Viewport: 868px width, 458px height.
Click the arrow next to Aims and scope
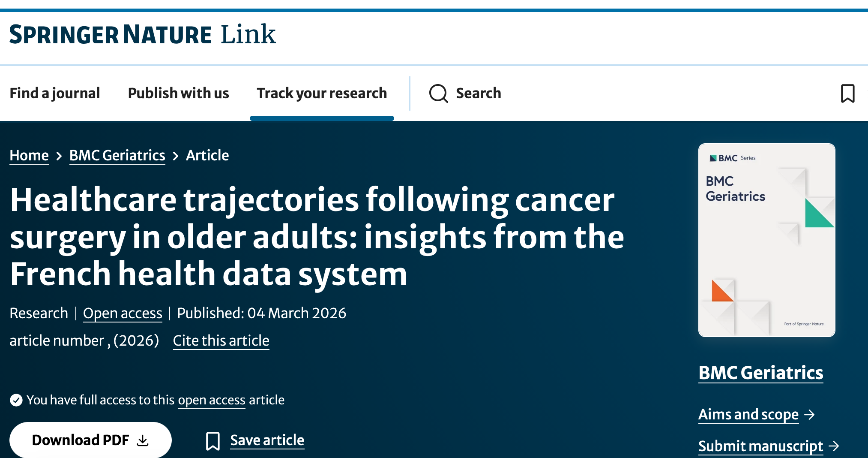tap(809, 415)
